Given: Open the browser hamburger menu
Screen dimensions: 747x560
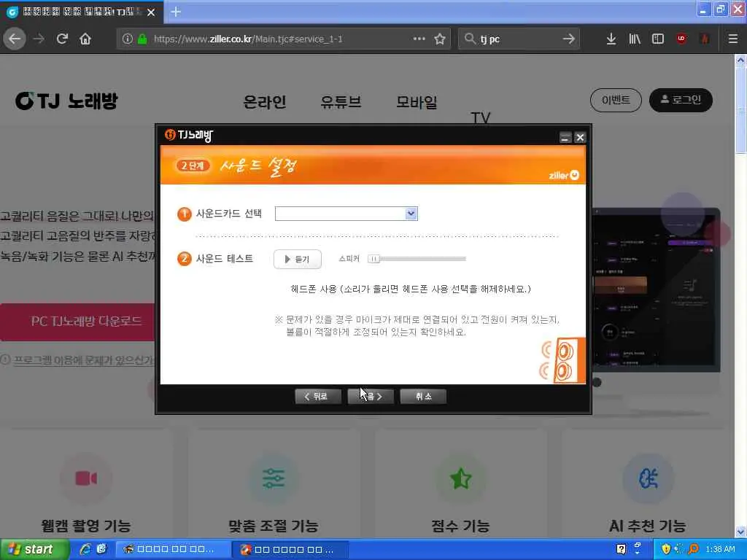Looking at the screenshot, I should coord(733,39).
